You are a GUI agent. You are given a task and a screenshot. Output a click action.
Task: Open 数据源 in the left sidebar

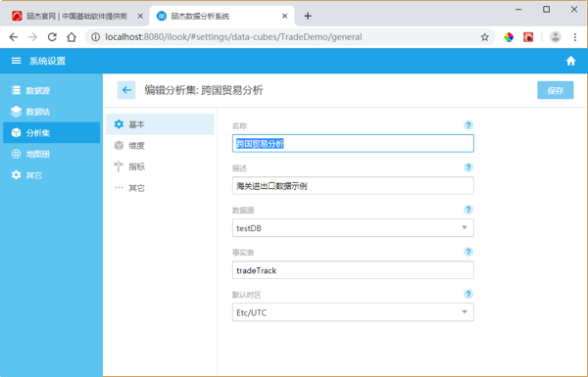click(51, 90)
